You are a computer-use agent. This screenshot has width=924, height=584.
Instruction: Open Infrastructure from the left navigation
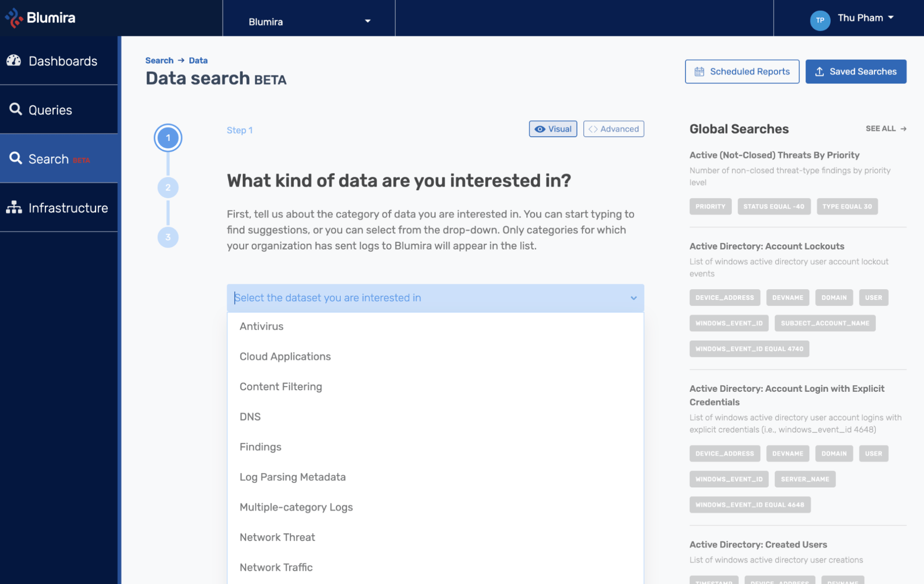(x=13, y=208)
